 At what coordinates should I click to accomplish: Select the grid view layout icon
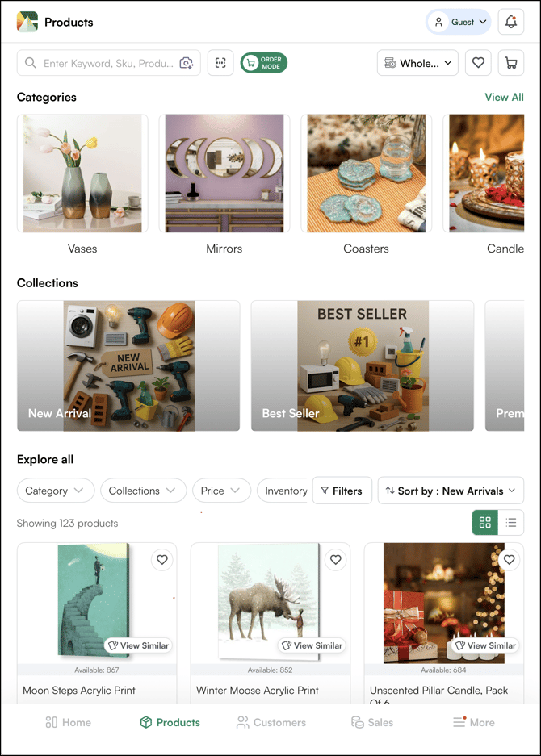tap(485, 523)
